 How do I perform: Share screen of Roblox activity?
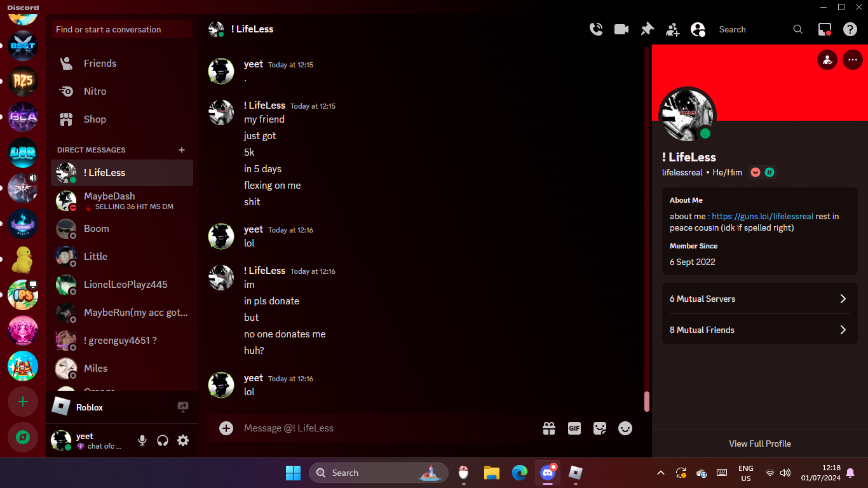coord(183,407)
